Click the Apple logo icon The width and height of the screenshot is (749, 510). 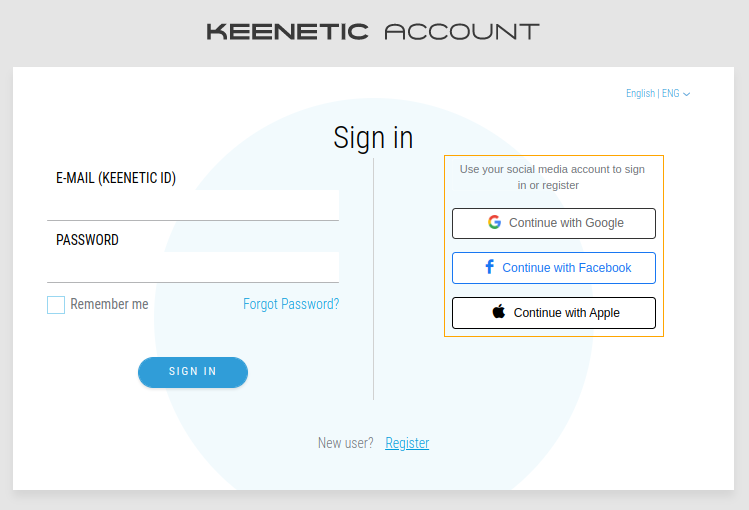coord(499,312)
